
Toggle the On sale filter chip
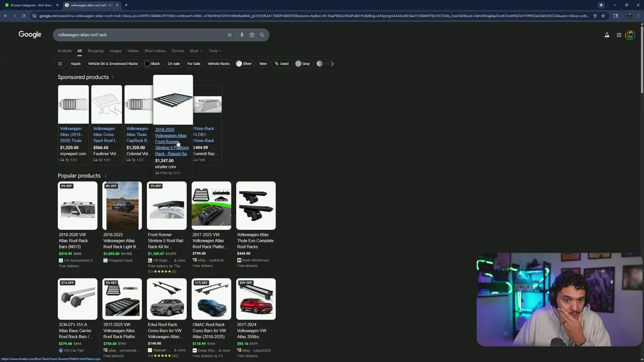174,64
